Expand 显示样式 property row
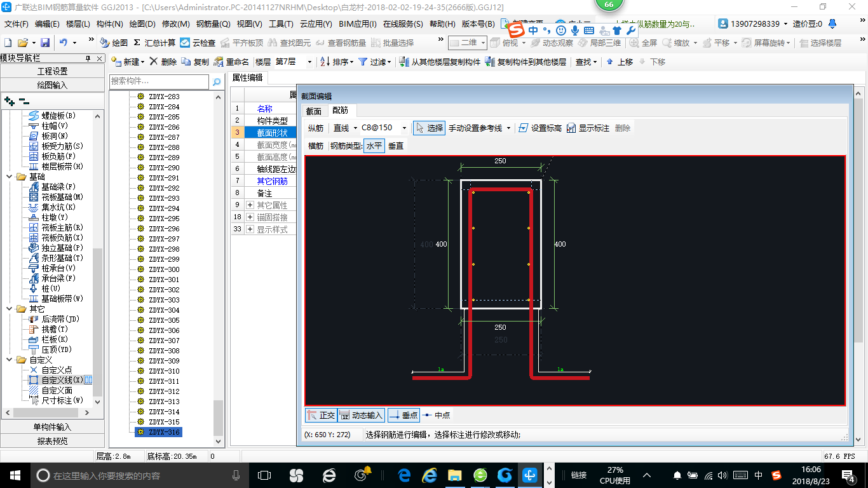868x488 pixels. 250,229
